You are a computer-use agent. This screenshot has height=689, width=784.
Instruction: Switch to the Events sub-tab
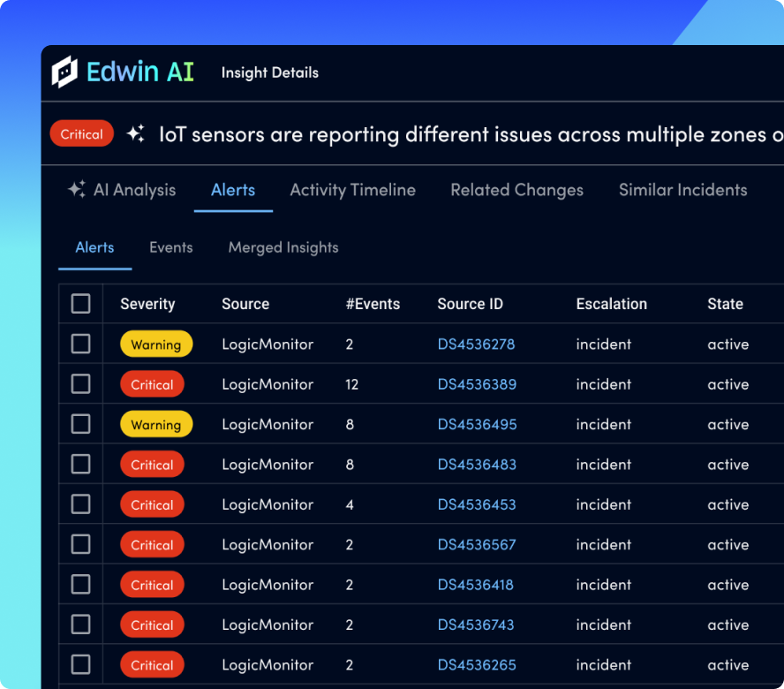tap(170, 247)
